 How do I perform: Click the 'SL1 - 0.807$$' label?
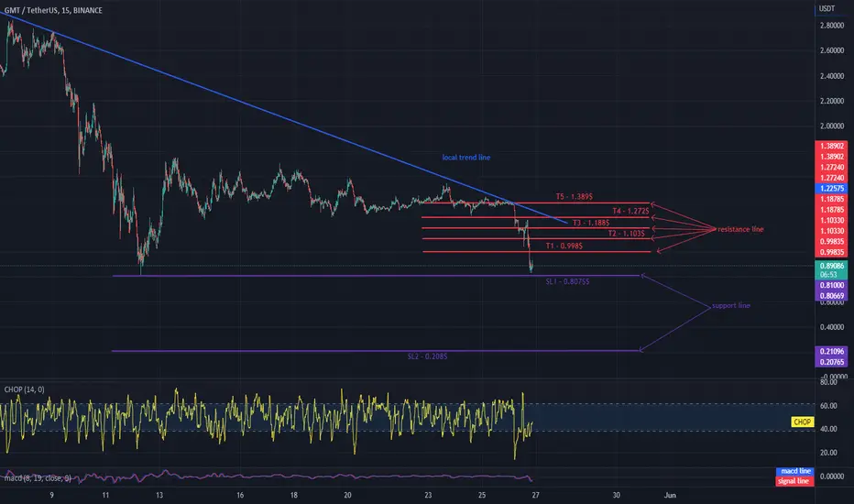(567, 281)
